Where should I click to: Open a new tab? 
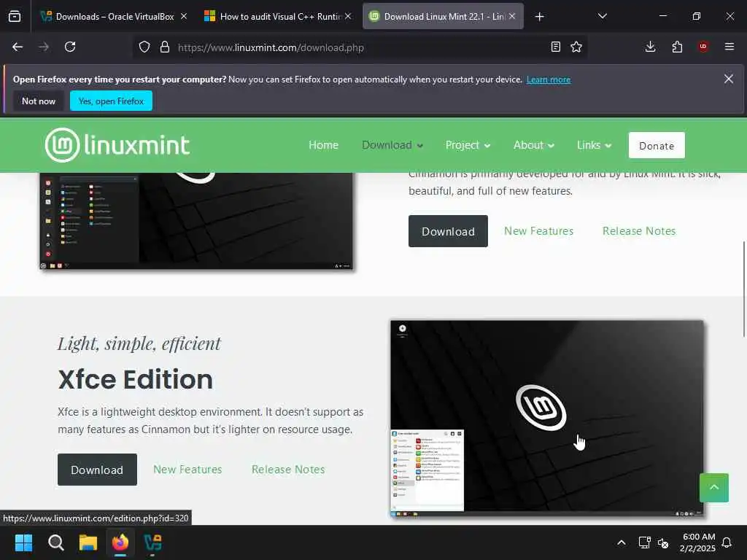coord(539,17)
